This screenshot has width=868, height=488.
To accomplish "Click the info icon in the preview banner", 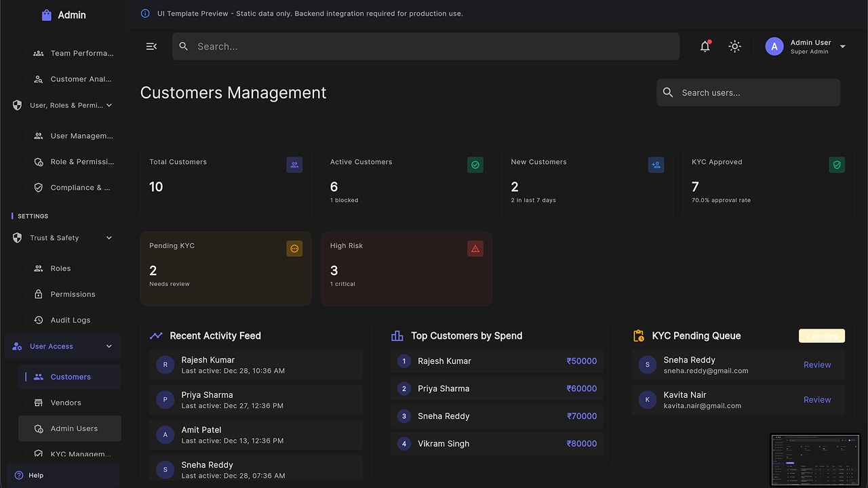I will click(x=145, y=14).
